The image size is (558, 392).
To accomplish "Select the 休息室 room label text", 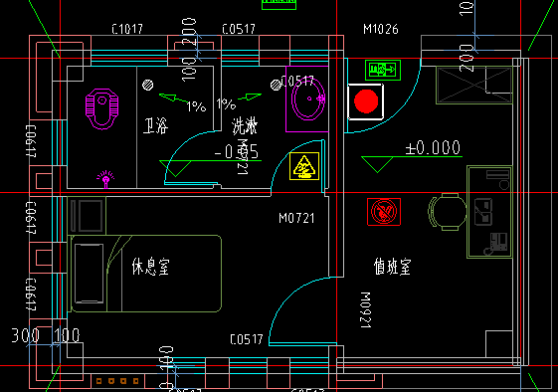I will pyautogui.click(x=150, y=267).
